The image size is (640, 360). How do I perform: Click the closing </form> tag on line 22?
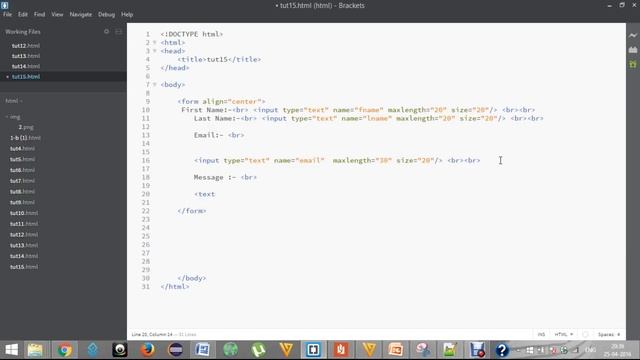click(x=192, y=211)
